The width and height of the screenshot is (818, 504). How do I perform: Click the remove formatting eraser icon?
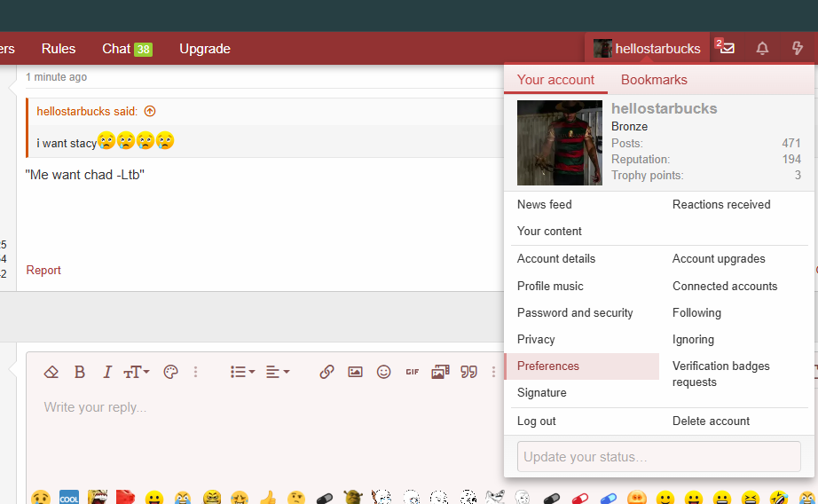click(x=51, y=372)
